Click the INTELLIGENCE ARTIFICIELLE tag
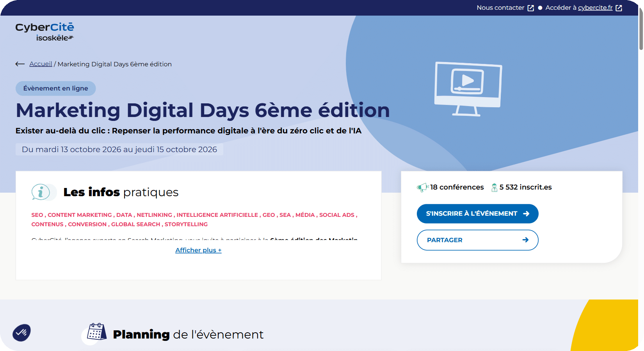 (217, 215)
